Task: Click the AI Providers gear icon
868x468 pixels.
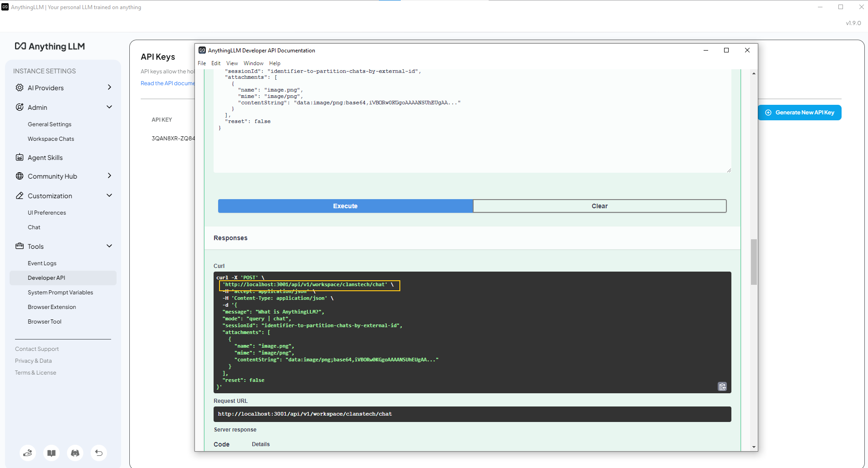Action: coord(19,87)
